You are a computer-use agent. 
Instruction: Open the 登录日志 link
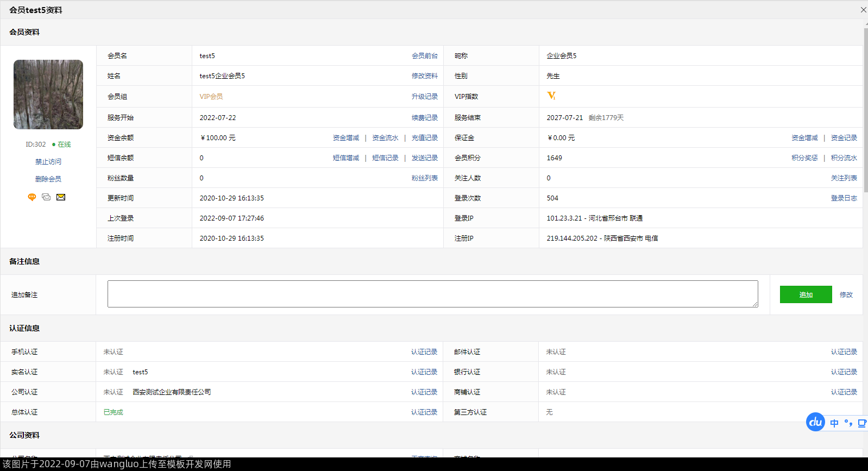click(844, 198)
